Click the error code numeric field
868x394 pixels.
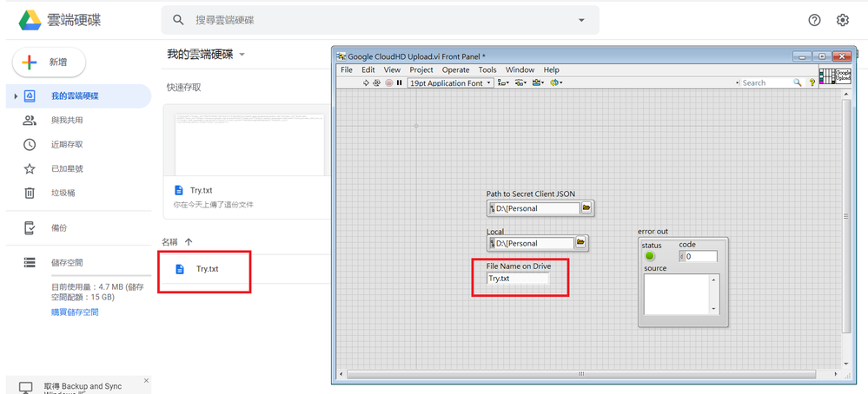point(701,256)
